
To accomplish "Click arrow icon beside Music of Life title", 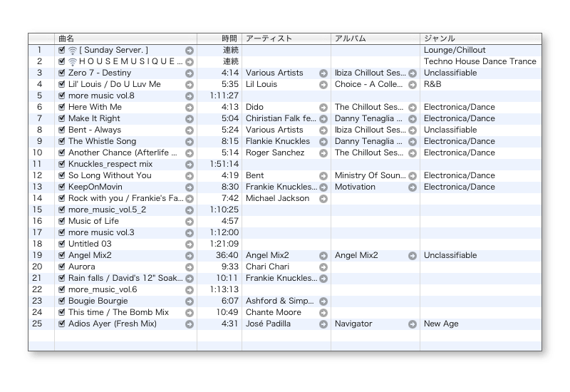I will click(190, 222).
